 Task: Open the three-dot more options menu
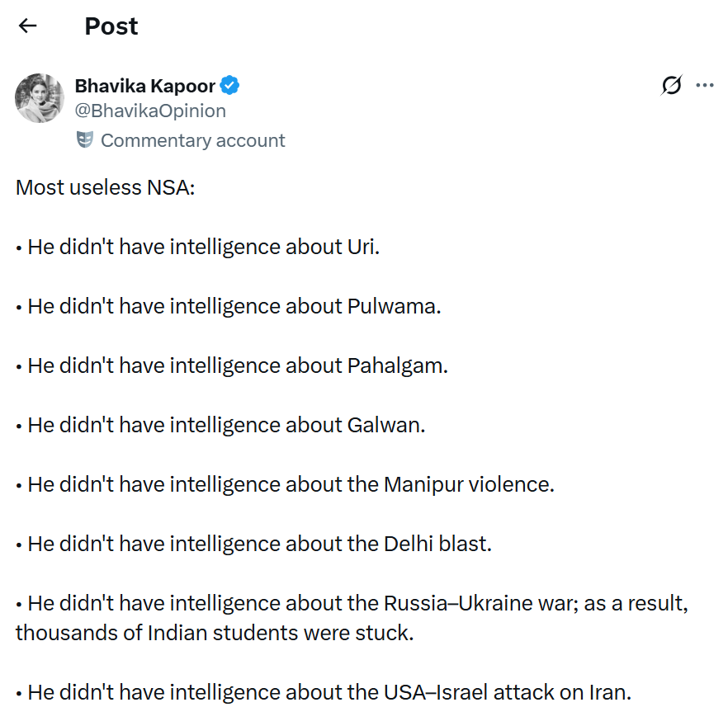(x=704, y=85)
